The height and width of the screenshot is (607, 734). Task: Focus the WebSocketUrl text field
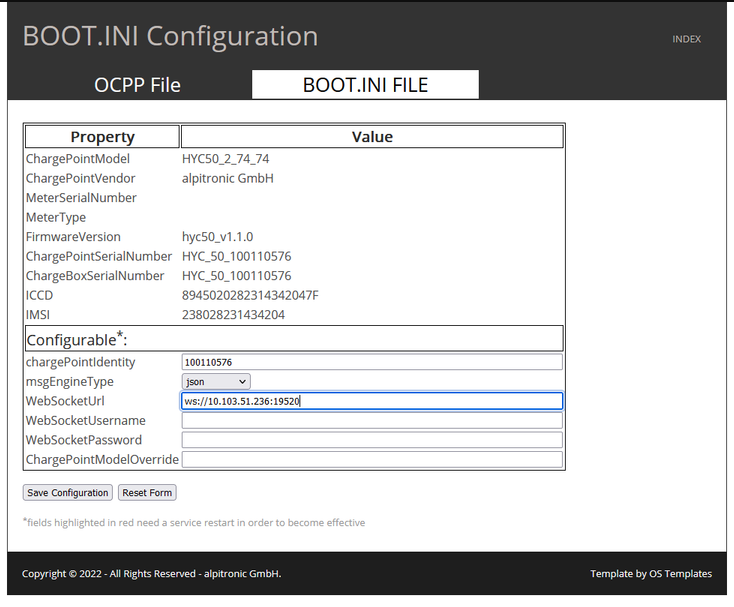[x=371, y=401]
